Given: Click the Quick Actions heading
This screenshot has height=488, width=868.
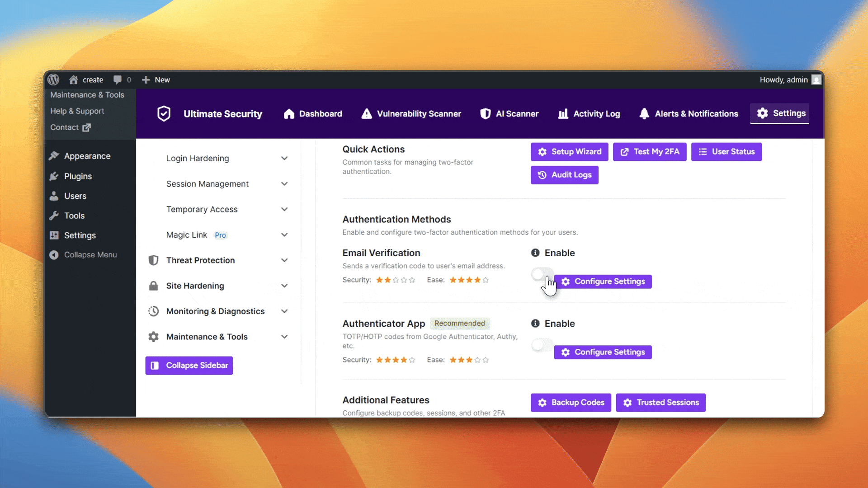Looking at the screenshot, I should pos(374,150).
